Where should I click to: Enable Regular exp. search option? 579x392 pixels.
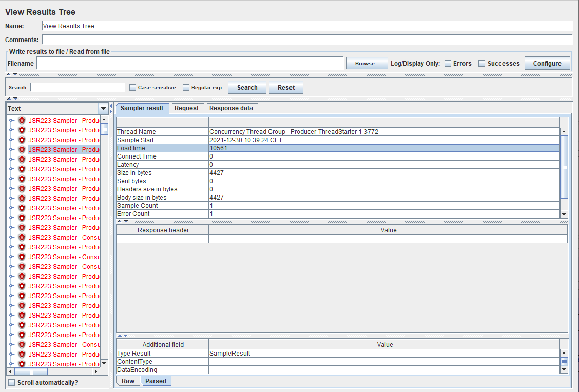pyautogui.click(x=186, y=87)
